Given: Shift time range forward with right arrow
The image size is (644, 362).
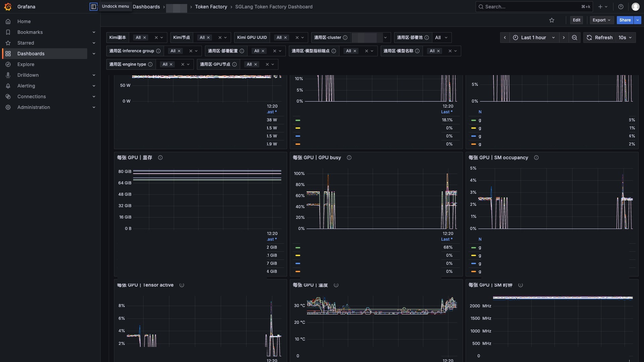Looking at the screenshot, I should 564,38.
